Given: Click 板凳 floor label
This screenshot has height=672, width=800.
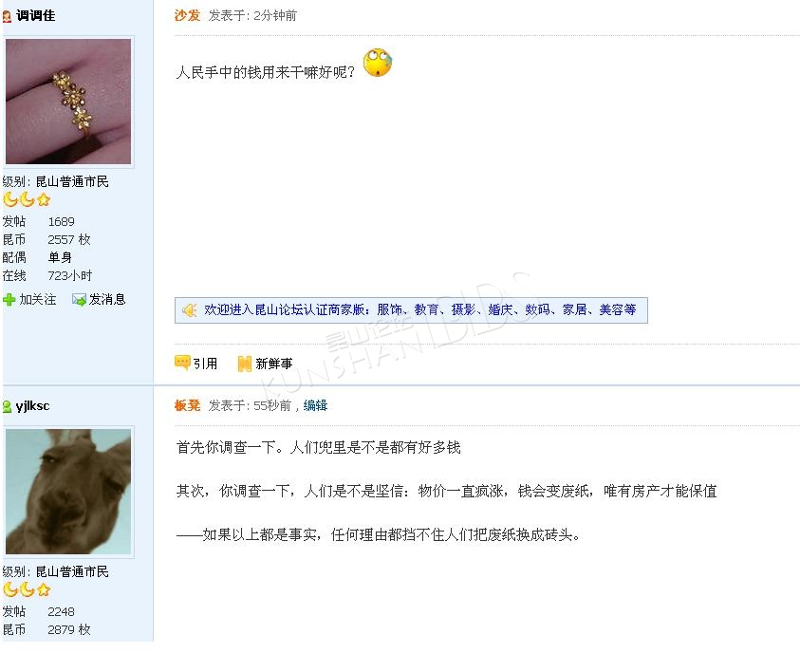Looking at the screenshot, I should (187, 405).
